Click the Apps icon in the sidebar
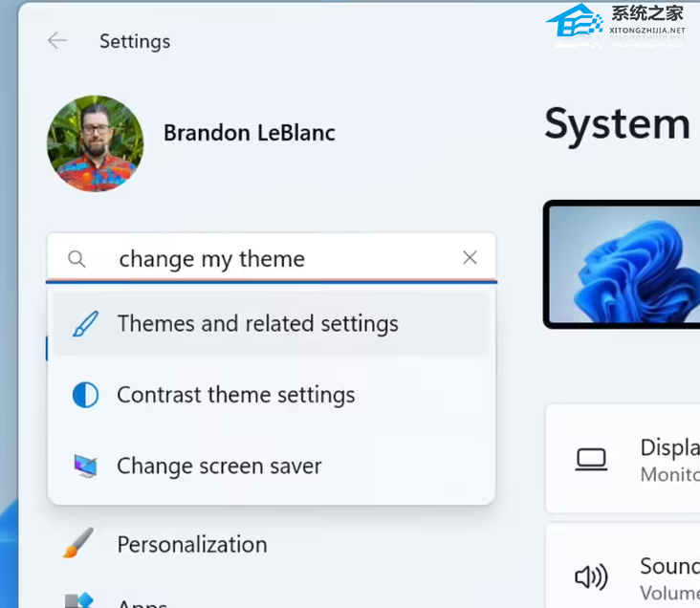 point(79,600)
